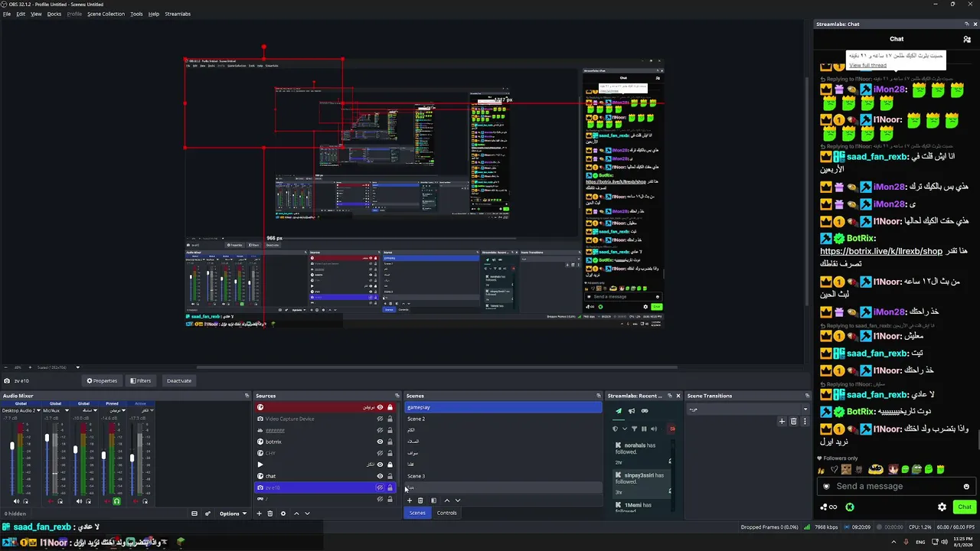Send message with green Chat button
The height and width of the screenshot is (551, 980).
pos(965,507)
